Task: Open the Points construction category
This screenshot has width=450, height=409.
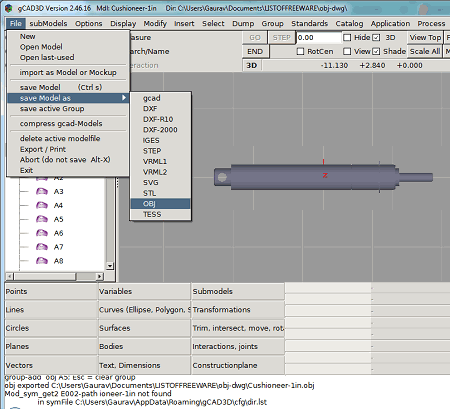Action: point(51,291)
